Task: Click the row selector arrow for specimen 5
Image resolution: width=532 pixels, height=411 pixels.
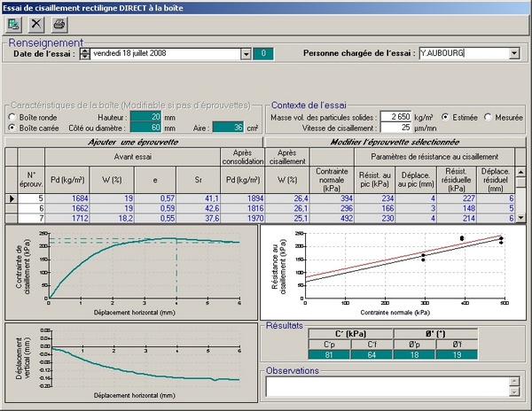Action: pyautogui.click(x=11, y=198)
